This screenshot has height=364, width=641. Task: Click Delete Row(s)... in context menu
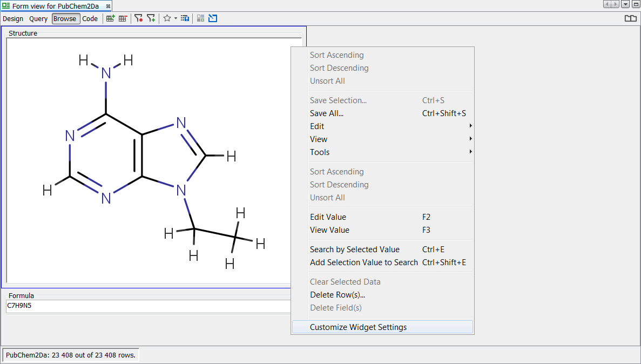[338, 295]
